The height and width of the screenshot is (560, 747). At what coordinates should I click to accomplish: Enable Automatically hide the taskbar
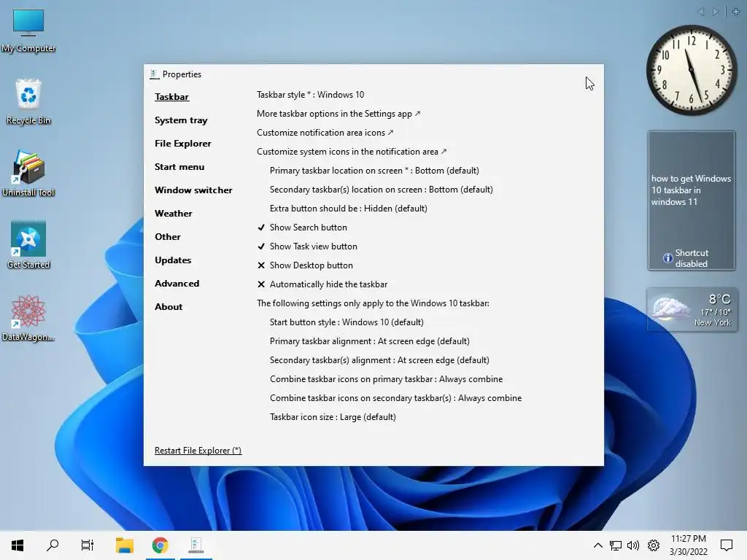point(322,284)
